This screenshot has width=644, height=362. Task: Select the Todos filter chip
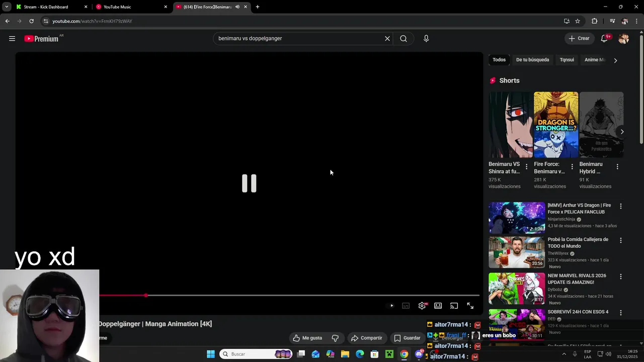pos(499,60)
